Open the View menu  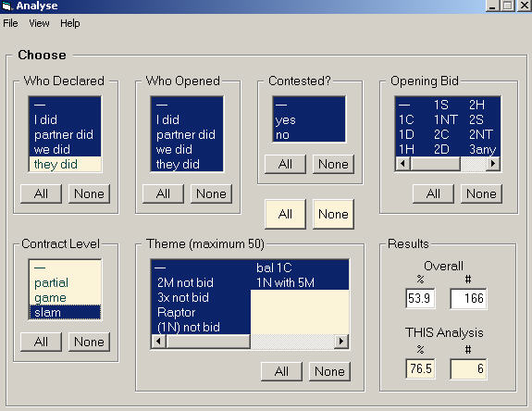[x=39, y=23]
